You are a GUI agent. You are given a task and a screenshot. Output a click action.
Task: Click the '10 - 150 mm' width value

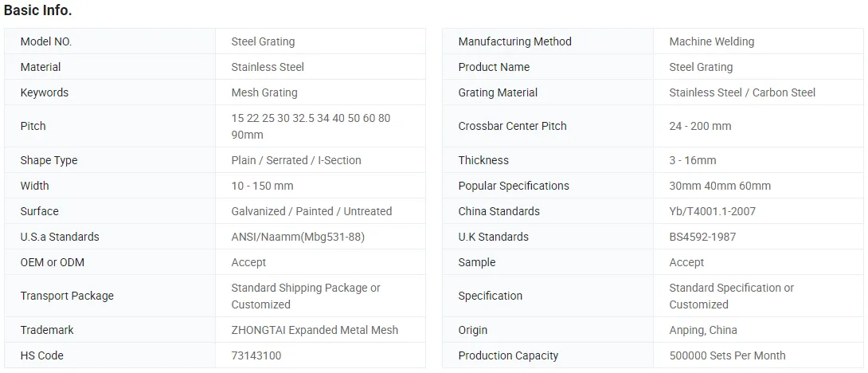[262, 186]
